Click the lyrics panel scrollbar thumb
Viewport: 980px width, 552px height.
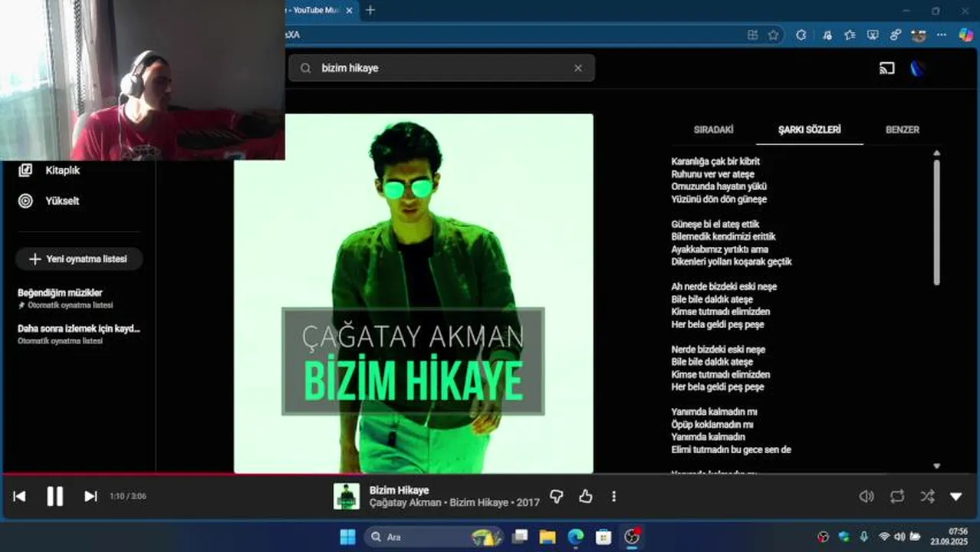(x=936, y=222)
